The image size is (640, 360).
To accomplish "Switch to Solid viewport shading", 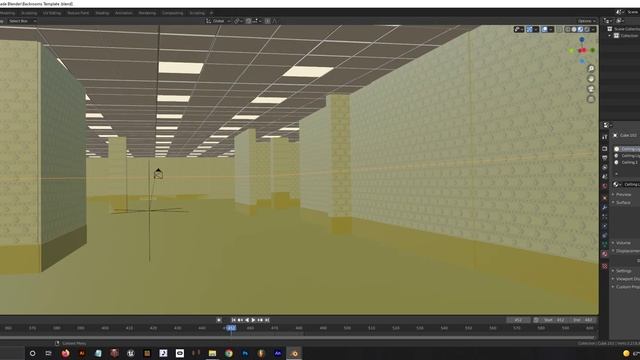I will tap(574, 29).
